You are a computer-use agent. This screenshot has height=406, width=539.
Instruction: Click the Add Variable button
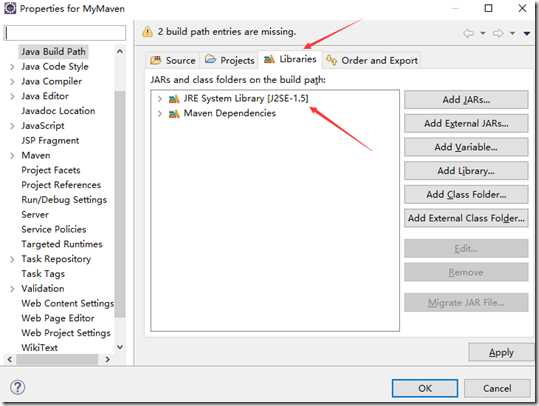(466, 147)
